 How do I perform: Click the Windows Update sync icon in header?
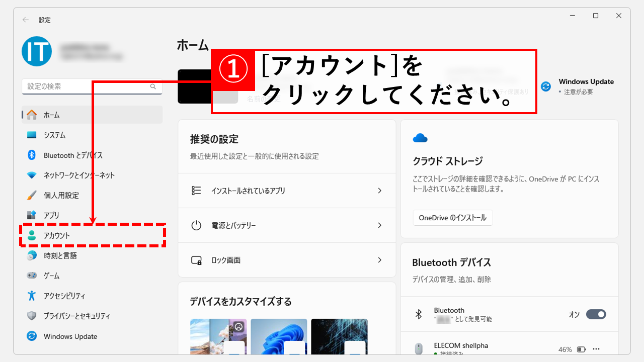546,86
